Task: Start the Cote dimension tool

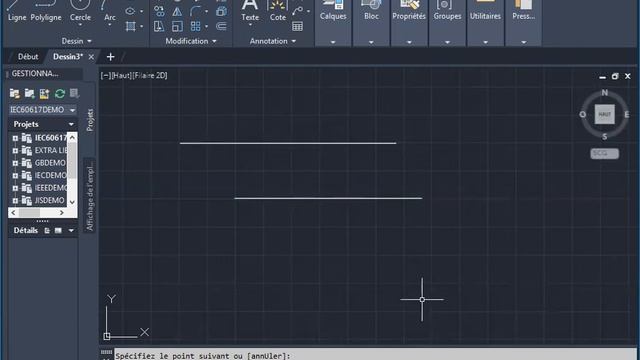Action: [278, 10]
